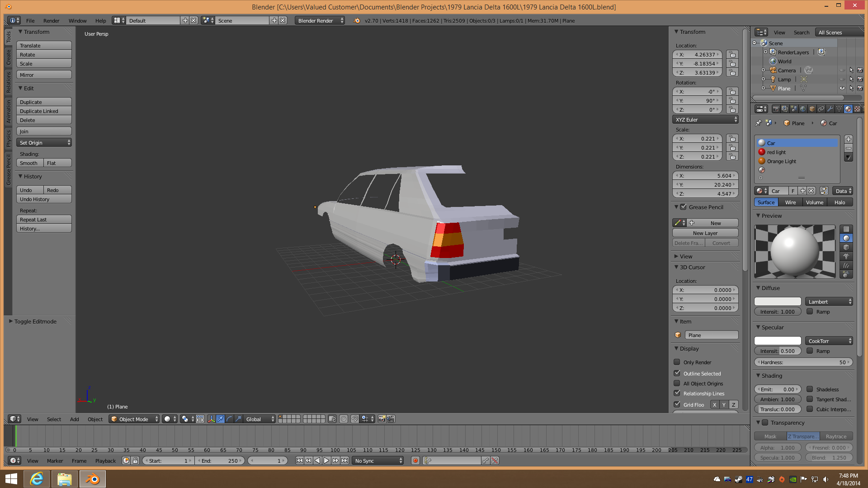Remove the selected material slot with minus

[x=849, y=148]
